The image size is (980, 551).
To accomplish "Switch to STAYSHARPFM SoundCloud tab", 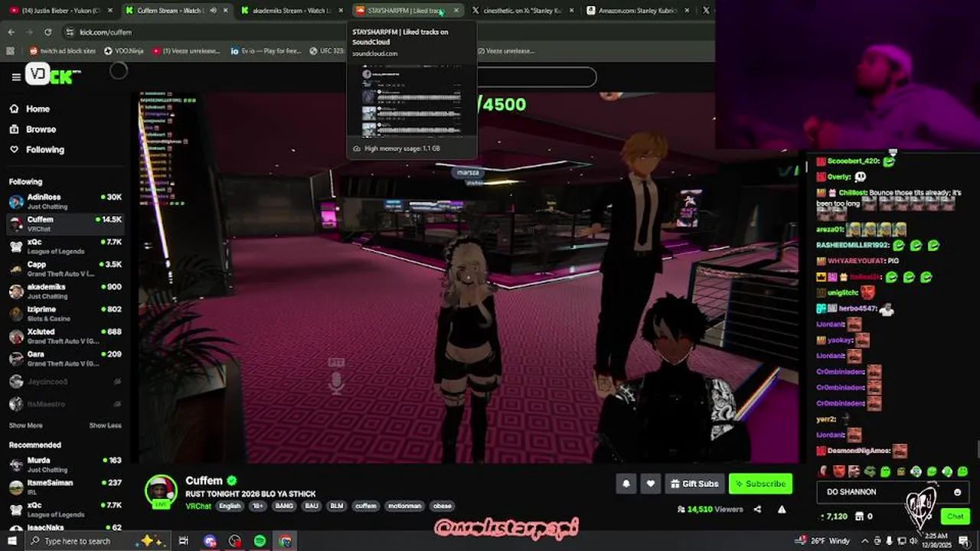I will [406, 11].
